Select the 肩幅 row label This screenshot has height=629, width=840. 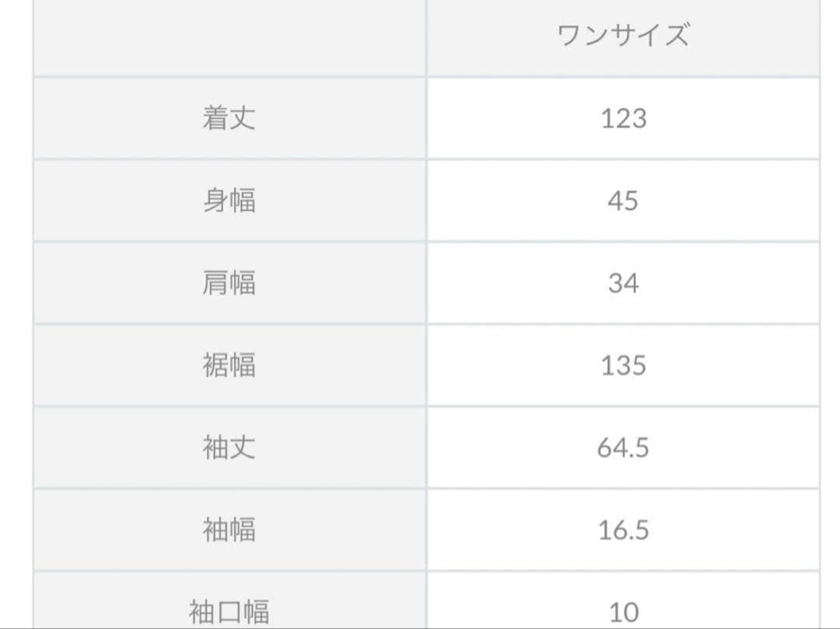pos(229,283)
